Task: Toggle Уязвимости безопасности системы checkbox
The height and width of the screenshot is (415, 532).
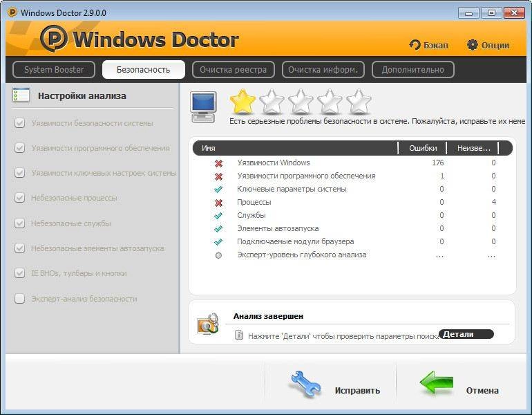Action: [x=19, y=122]
